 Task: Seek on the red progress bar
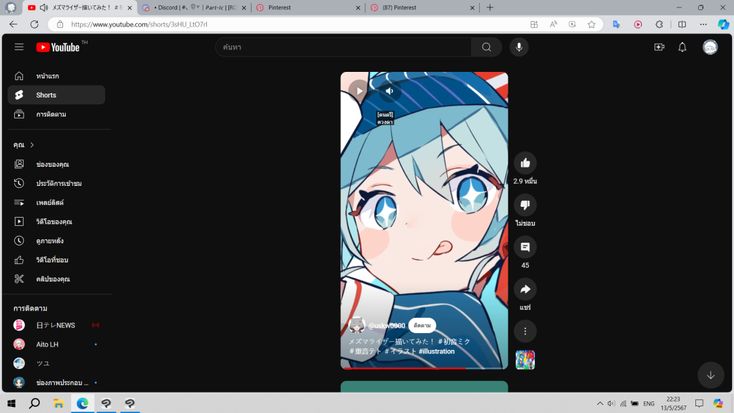(424, 369)
